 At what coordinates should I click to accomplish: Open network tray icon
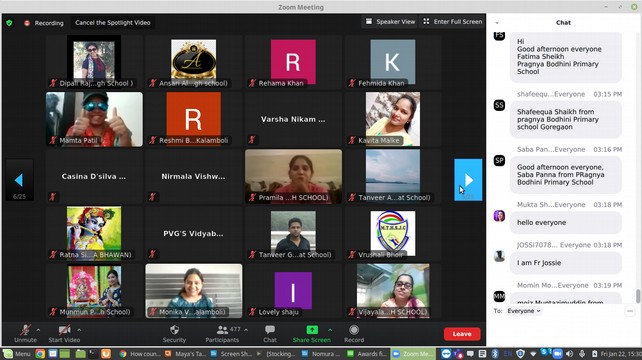pos(532,353)
